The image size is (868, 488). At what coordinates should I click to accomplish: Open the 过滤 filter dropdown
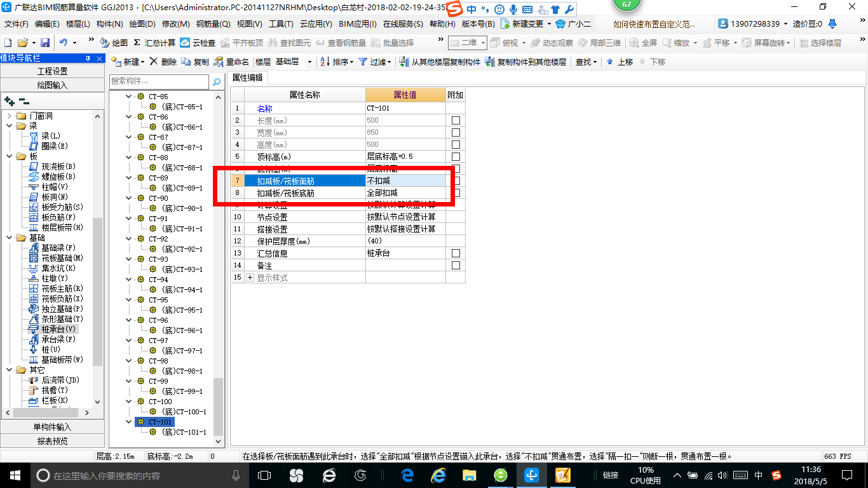[374, 62]
